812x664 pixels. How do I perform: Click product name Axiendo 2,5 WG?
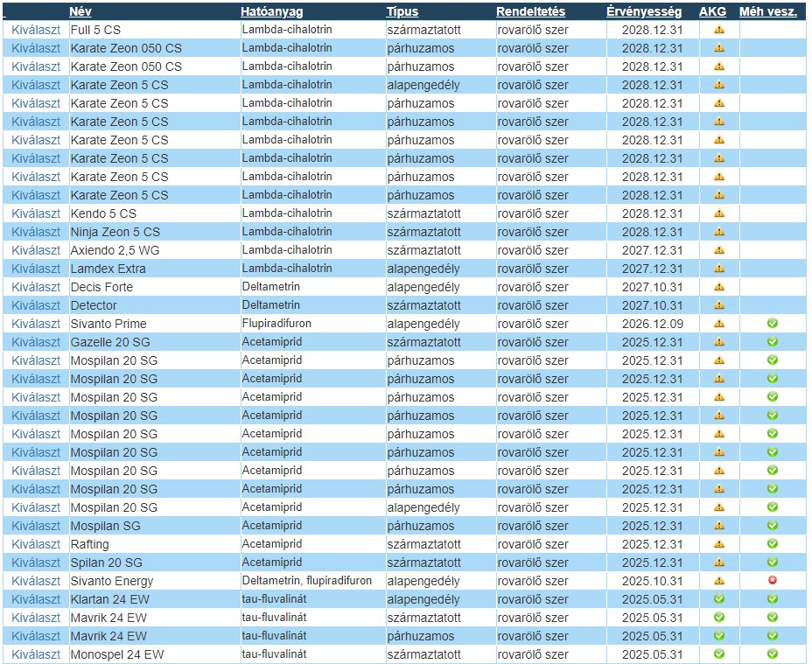click(x=115, y=251)
